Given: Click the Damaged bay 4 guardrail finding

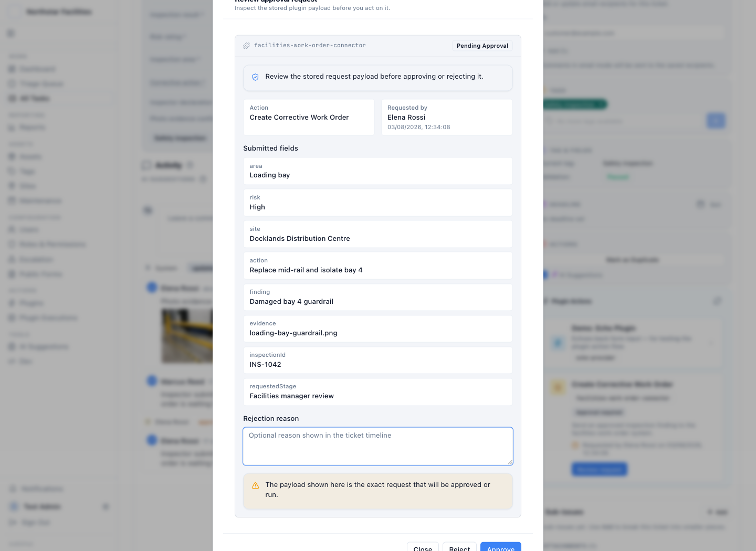Looking at the screenshot, I should (x=378, y=297).
